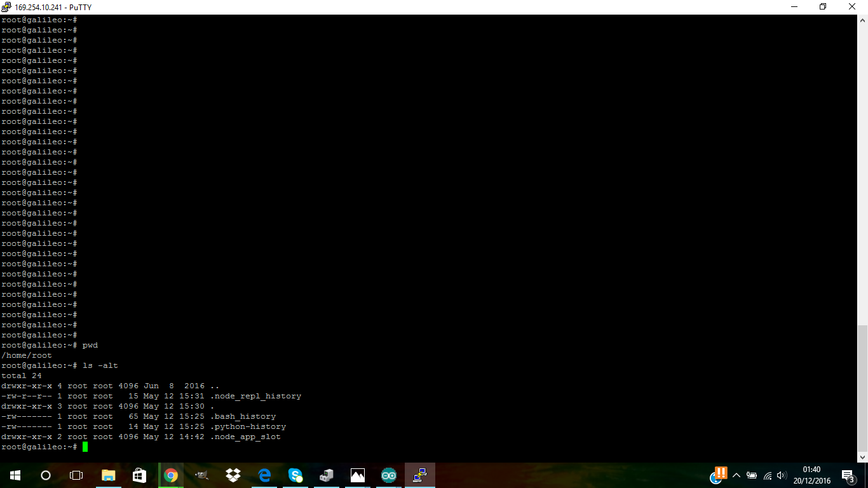
Task: Open the Action Center notifications
Action: click(x=848, y=475)
